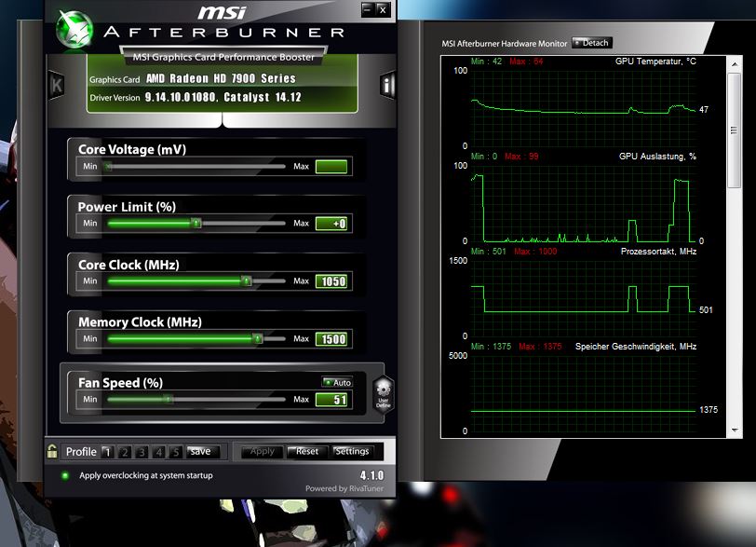
Task: Click the Reset button
Action: point(307,452)
